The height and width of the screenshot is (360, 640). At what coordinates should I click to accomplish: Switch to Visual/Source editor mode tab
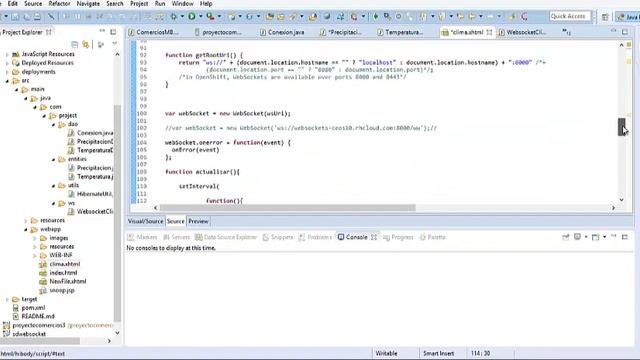click(x=145, y=221)
